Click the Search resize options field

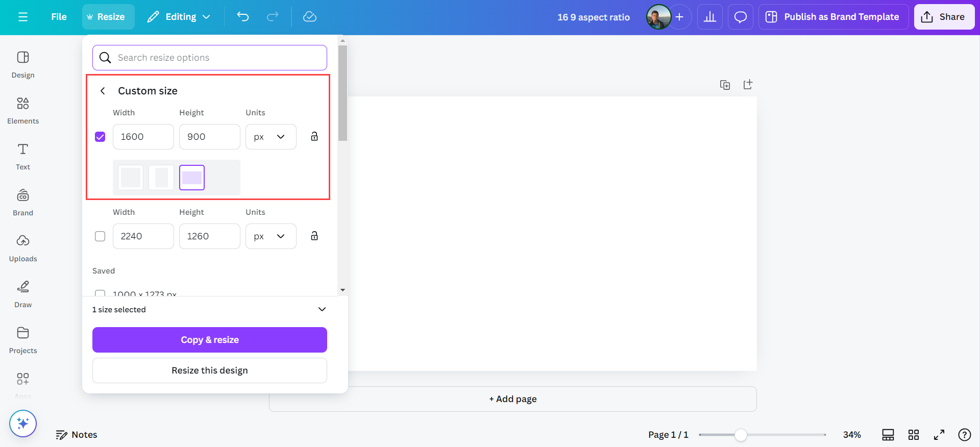tap(210, 58)
